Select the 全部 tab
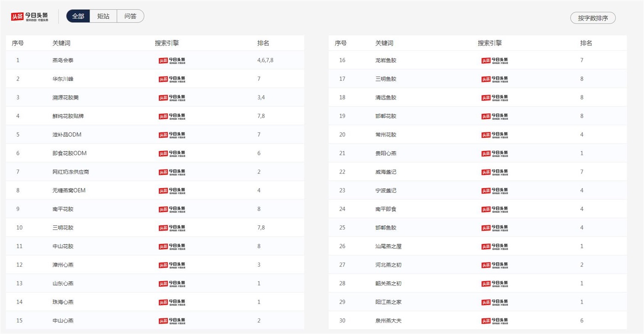This screenshot has height=334, width=644. tap(78, 16)
